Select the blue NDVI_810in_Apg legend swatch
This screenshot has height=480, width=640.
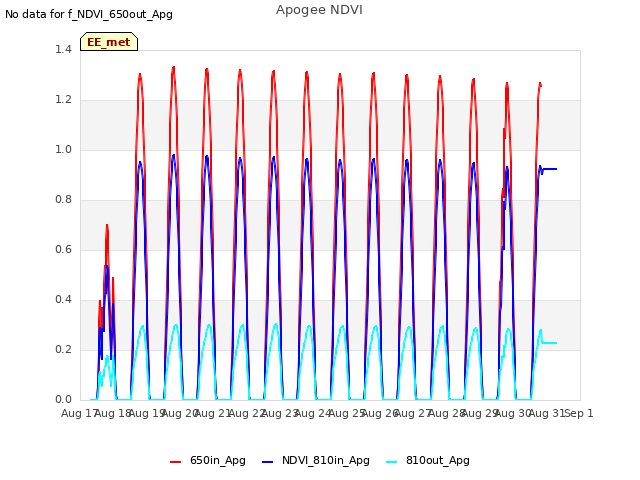(267, 462)
